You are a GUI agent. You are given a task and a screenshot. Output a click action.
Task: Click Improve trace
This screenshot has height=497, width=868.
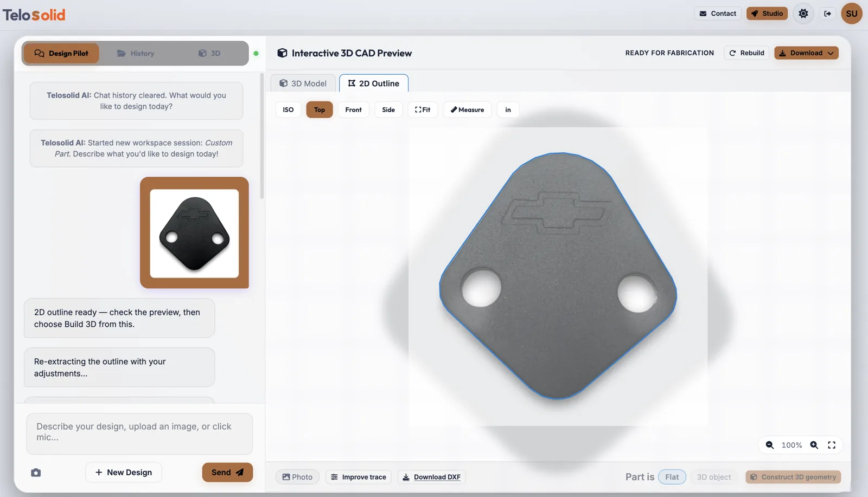[359, 477]
